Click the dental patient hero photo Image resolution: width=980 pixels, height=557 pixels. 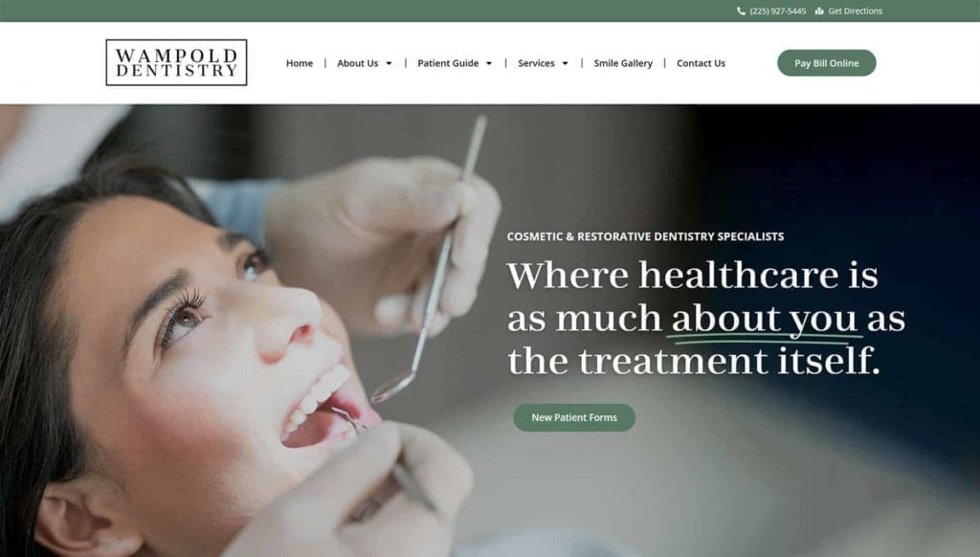click(250, 331)
